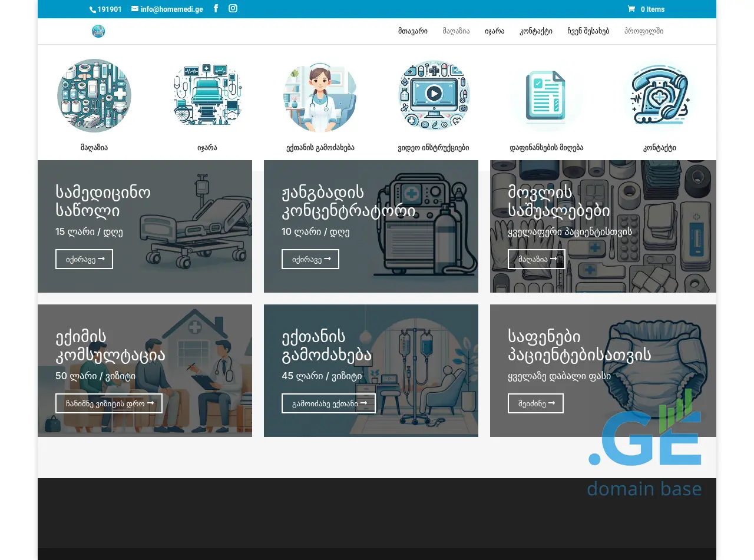Viewport: 754px width, 560px height.
Task: Open the ვიდეო ინსტრუქციები video icon
Action: 434,95
